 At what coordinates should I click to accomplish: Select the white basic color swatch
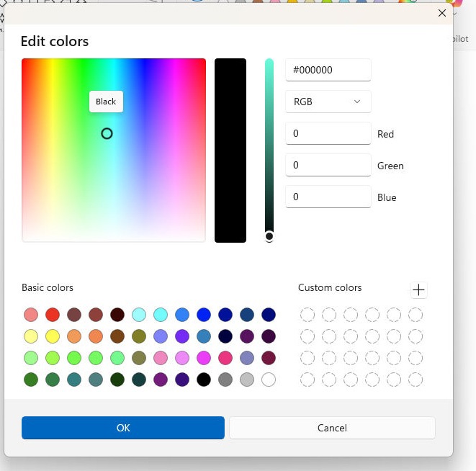(x=269, y=380)
